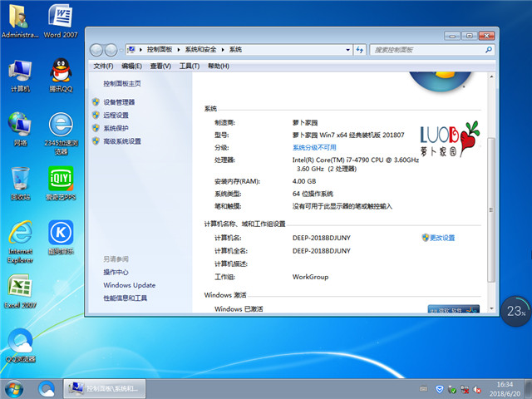Image resolution: width=532 pixels, height=399 pixels.
Task: Launch Word 2007 from the desktop
Action: (61, 21)
